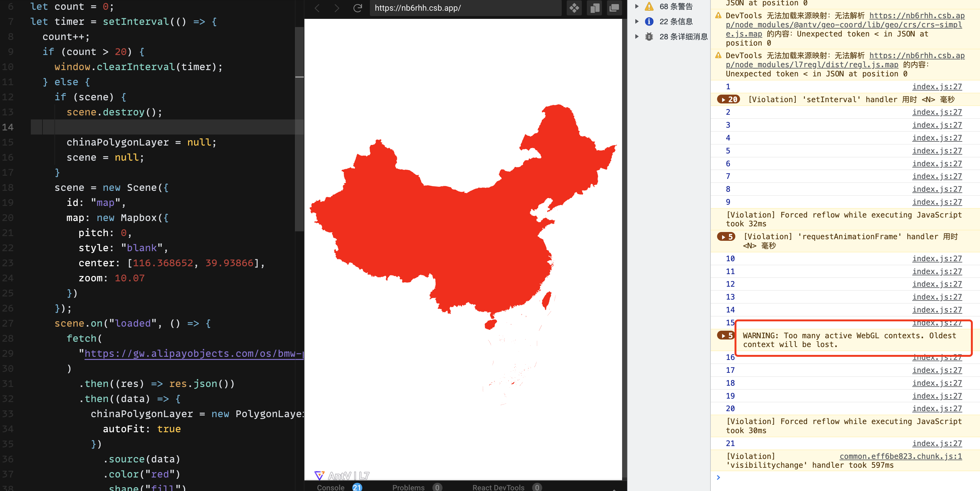Expand the 28 条详细消息 disclosure triangle
The height and width of the screenshot is (491, 980).
tap(638, 36)
